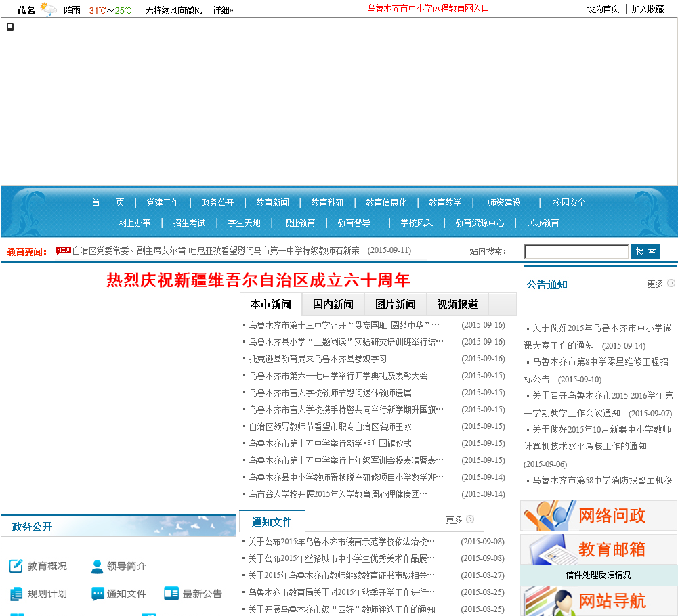
Task: Open 民办教育 in the navigation bar
Action: coord(543,223)
